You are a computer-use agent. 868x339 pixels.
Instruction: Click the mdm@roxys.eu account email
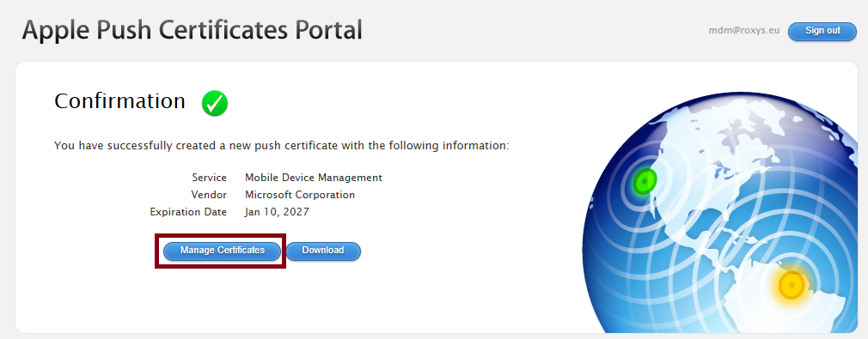tap(744, 31)
